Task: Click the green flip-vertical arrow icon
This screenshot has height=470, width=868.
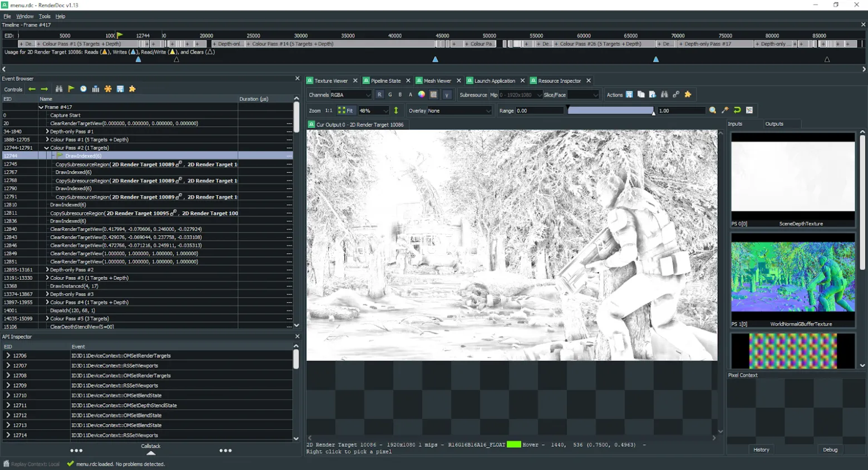Action: pos(396,110)
